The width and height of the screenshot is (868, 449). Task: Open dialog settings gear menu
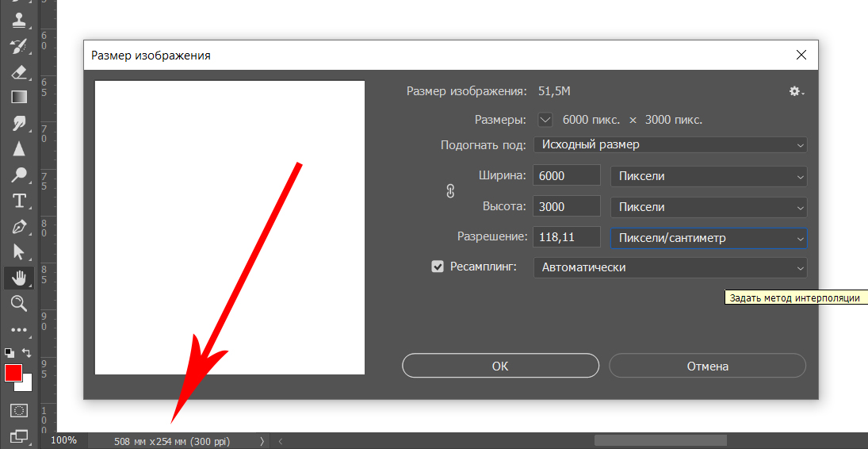tap(796, 91)
